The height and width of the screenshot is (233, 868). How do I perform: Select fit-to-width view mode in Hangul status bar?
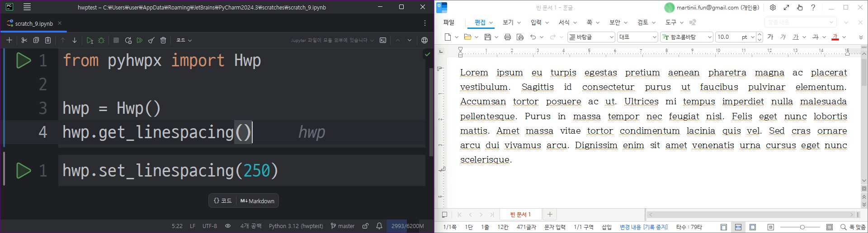(738, 227)
